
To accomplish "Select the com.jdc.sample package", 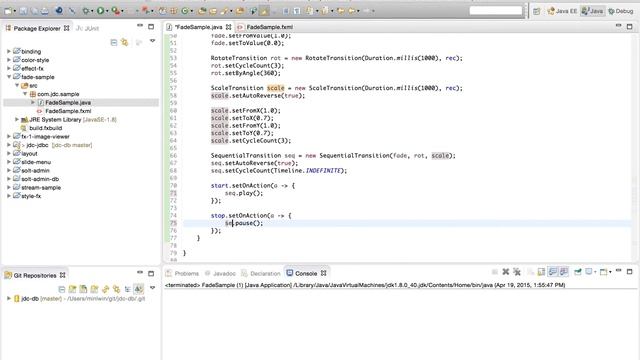I will coord(58,94).
